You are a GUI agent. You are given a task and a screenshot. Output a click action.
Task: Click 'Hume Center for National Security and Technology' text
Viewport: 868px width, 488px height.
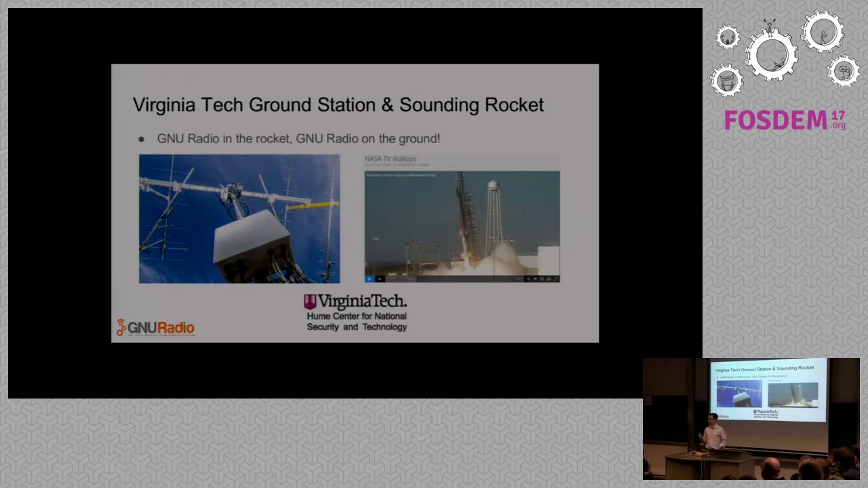[357, 322]
